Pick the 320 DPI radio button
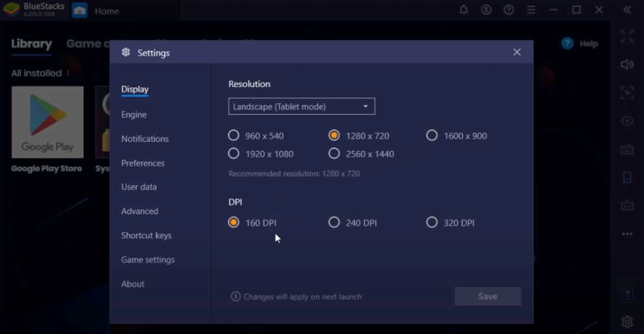 (432, 223)
